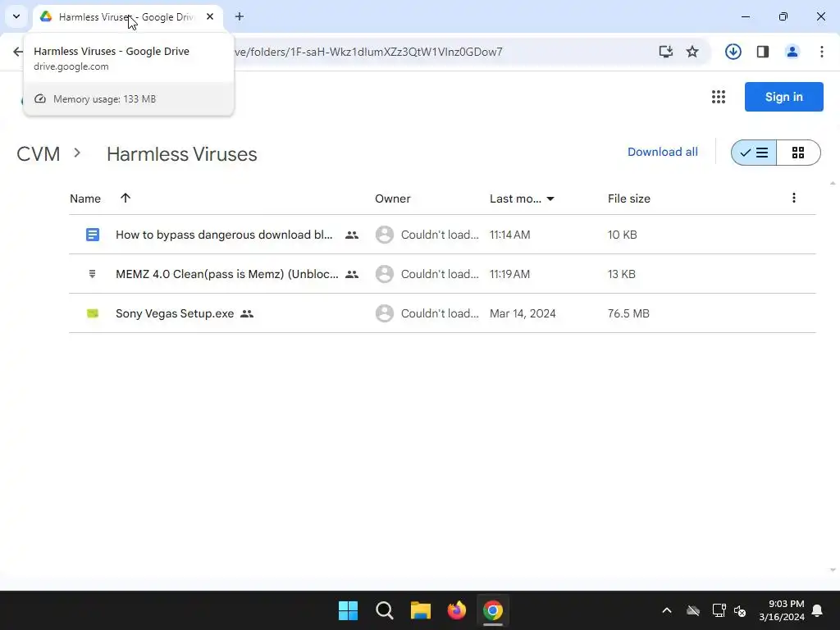Image resolution: width=840 pixels, height=630 pixels.
Task: Click Mar 14, 2024 modified date
Action: [523, 313]
